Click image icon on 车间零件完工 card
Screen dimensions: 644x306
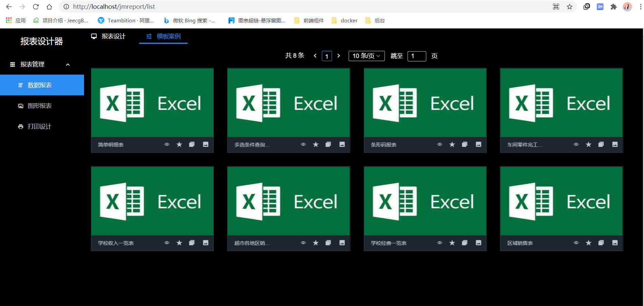615,145
